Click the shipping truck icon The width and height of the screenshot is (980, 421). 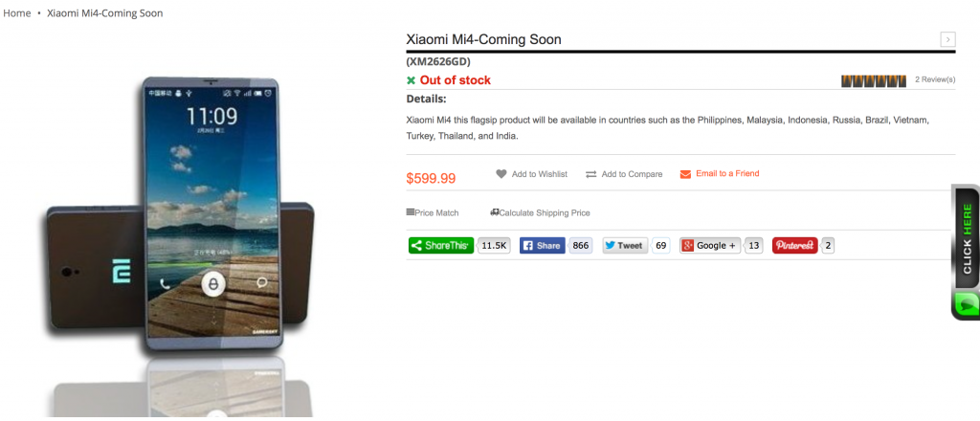[x=495, y=212]
